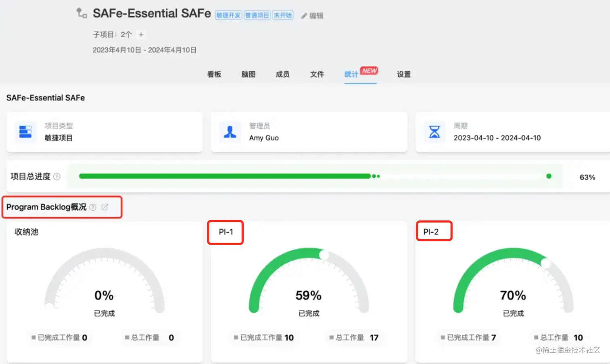Click the PI-2 70% gauge
Image resolution: width=610 pixels, height=364 pixels.
point(513,281)
